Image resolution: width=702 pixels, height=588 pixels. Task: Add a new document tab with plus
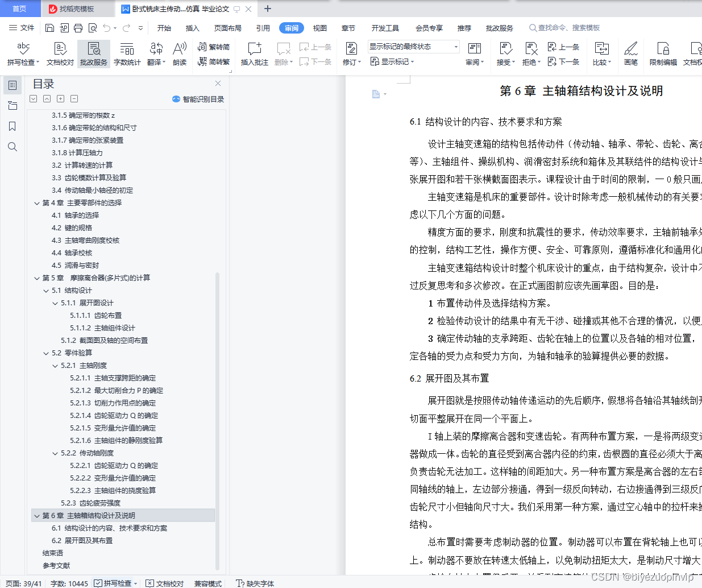click(268, 9)
